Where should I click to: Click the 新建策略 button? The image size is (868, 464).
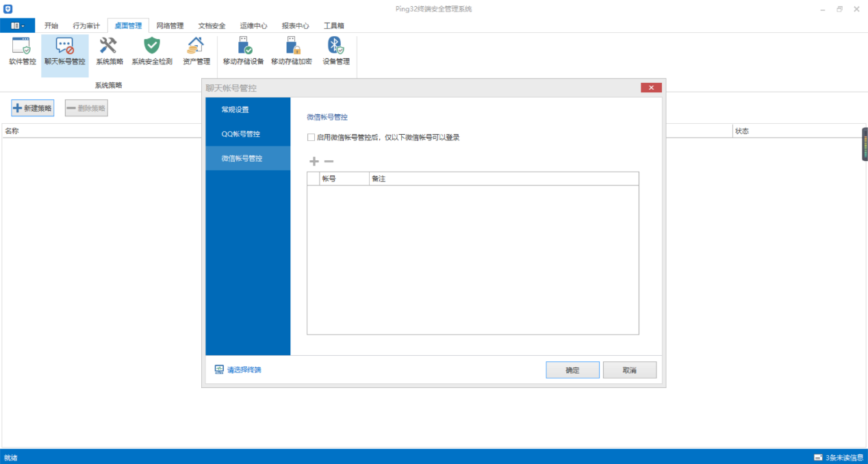click(x=33, y=108)
